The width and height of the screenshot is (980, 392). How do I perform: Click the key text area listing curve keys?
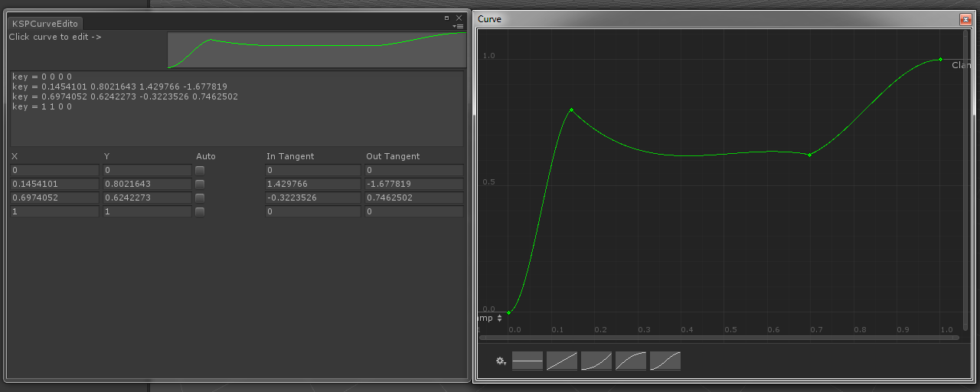tap(237, 109)
